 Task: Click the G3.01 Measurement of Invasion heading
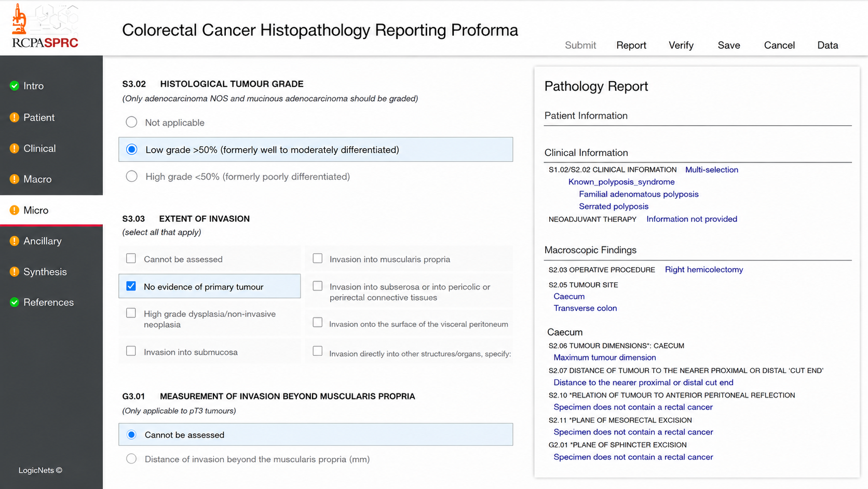268,396
